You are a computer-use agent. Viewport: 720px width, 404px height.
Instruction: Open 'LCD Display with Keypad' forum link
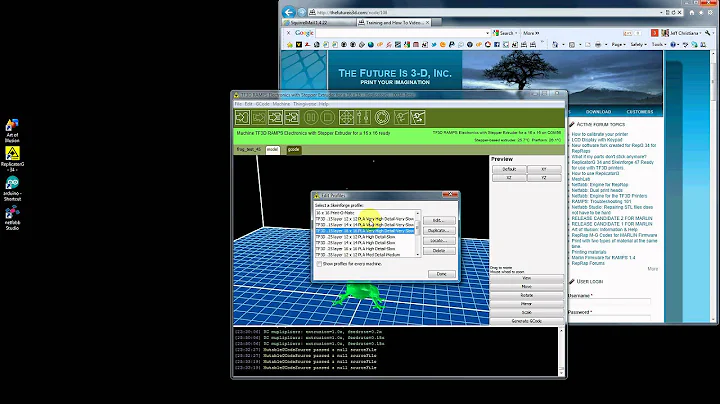pos(597,140)
